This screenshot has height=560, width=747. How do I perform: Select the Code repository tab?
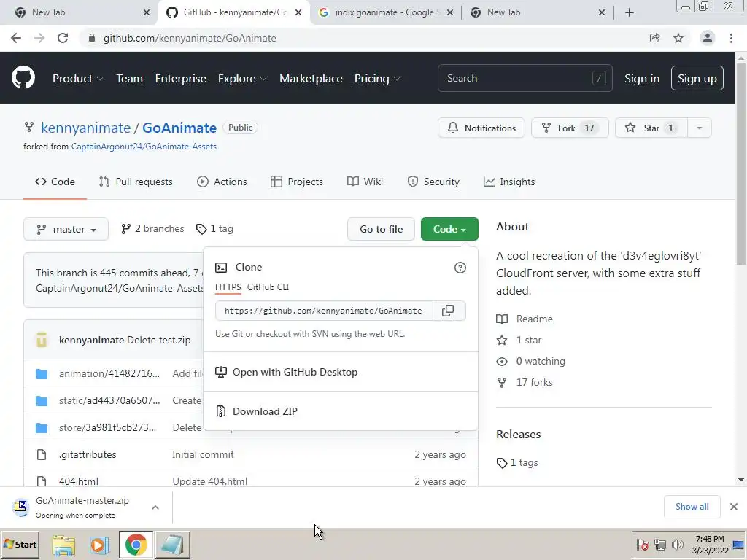pos(55,182)
